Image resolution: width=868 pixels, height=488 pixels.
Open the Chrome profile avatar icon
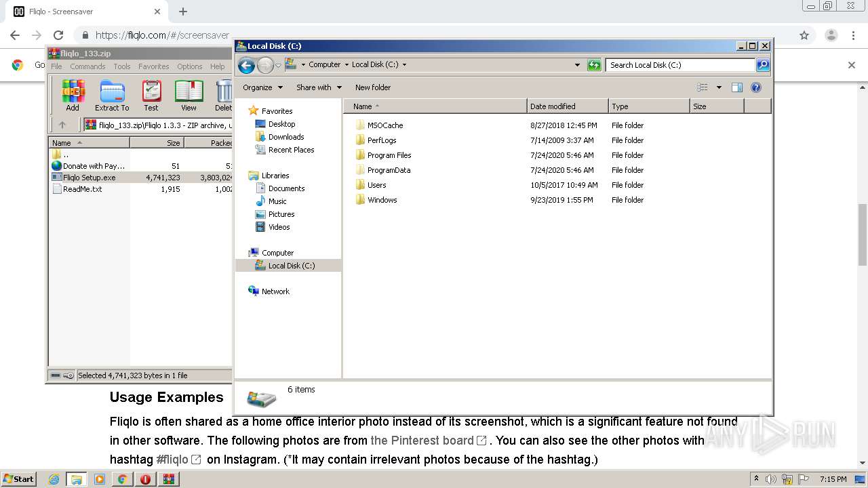[x=831, y=35]
